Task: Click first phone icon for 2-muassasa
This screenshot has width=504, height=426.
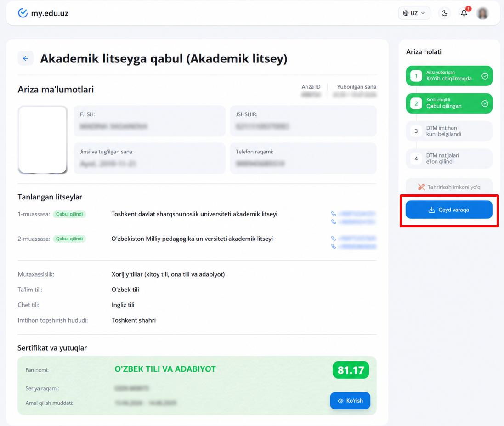Action: pos(334,239)
